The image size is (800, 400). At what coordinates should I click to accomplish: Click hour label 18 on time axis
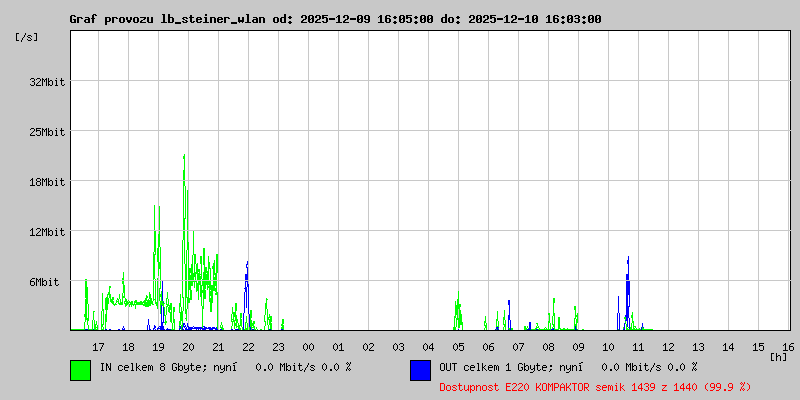pos(129,347)
